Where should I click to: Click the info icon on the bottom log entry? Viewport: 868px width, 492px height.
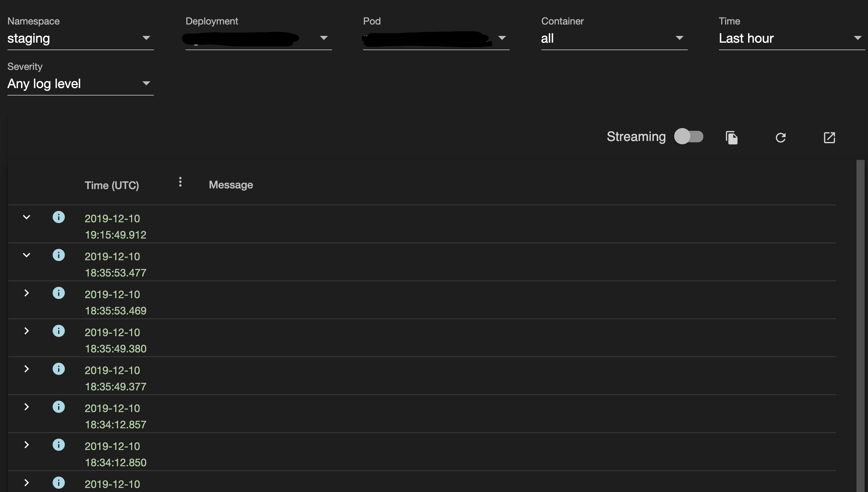59,483
